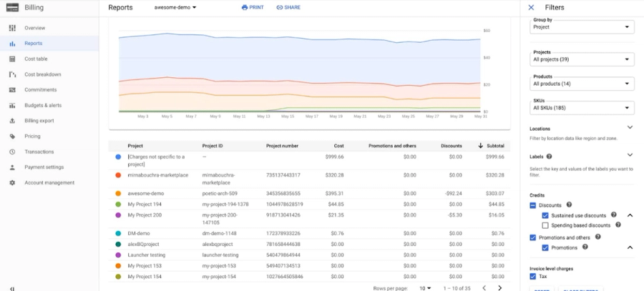Viewport: 644px width, 291px height.
Task: Open the Cost table icon in sidebar
Action: tap(12, 59)
